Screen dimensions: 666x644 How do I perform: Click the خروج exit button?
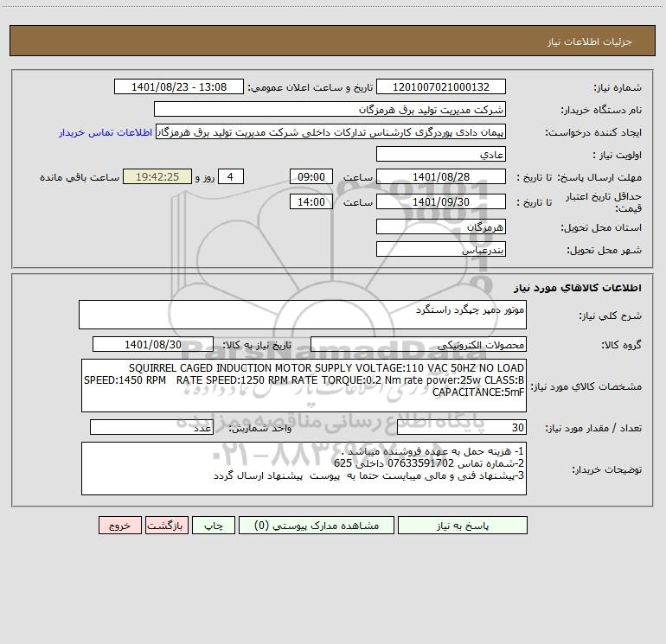(119, 526)
